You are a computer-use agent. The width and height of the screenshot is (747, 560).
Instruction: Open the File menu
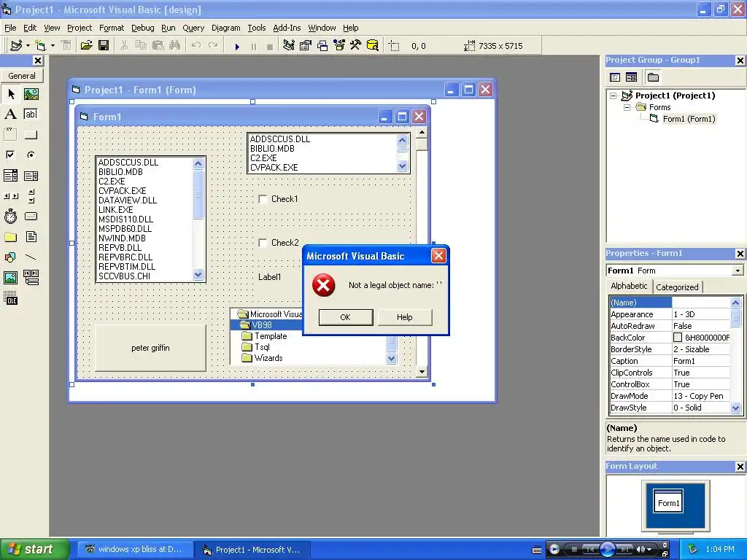[10, 28]
